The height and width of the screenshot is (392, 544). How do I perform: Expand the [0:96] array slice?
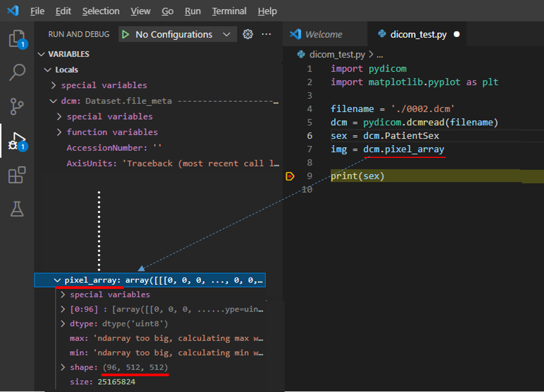pyautogui.click(x=63, y=309)
